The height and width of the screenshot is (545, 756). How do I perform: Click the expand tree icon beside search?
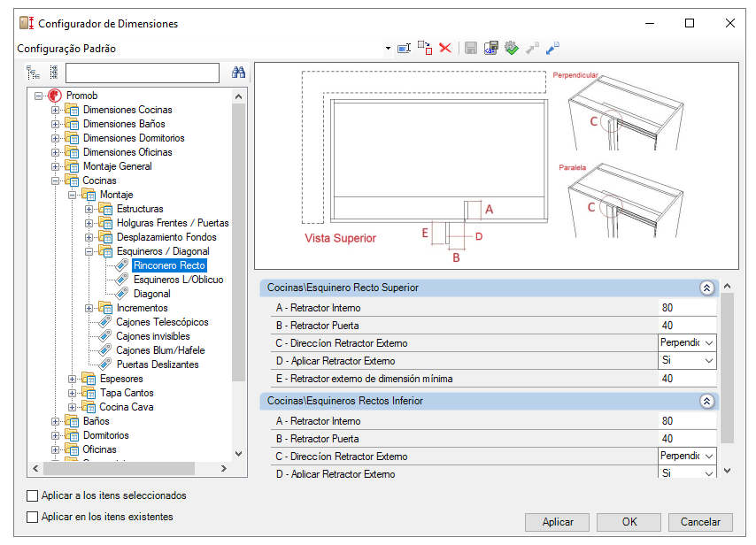(34, 73)
